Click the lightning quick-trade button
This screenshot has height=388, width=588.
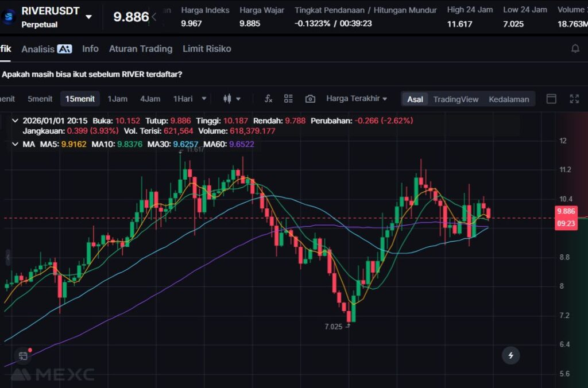click(x=510, y=355)
